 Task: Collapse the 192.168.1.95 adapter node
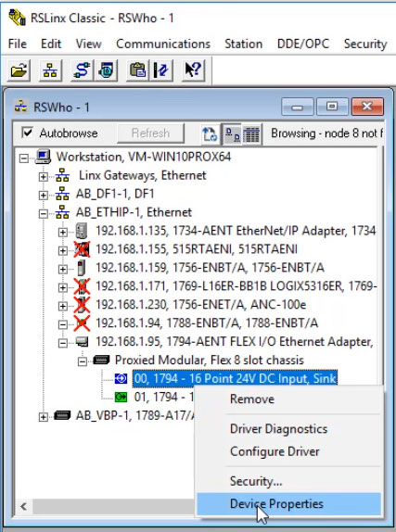62,343
